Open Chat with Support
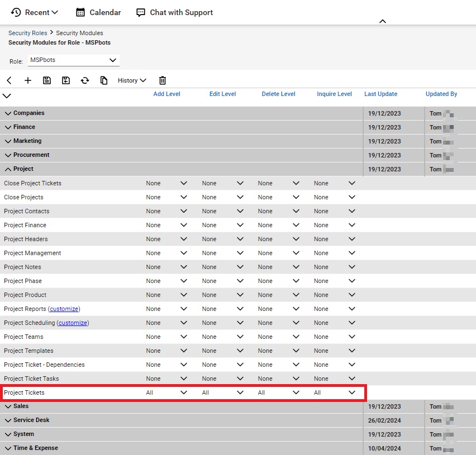The width and height of the screenshot is (476, 455). [x=174, y=12]
